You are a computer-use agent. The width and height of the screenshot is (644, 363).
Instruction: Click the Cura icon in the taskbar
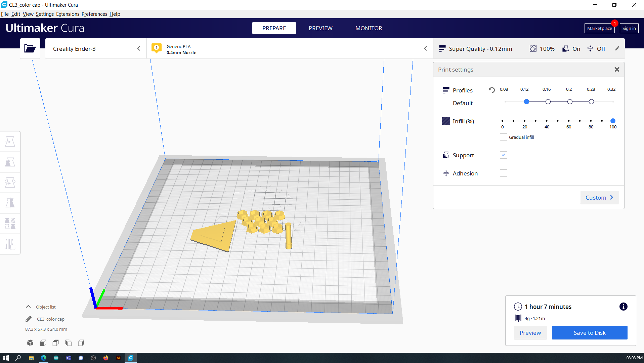pos(131,358)
